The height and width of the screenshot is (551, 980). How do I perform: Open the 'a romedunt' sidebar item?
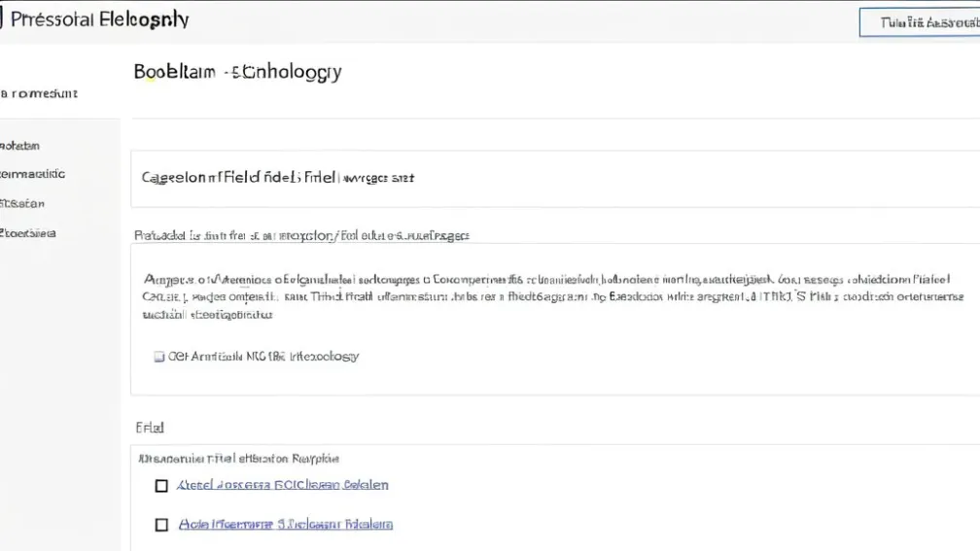point(39,94)
